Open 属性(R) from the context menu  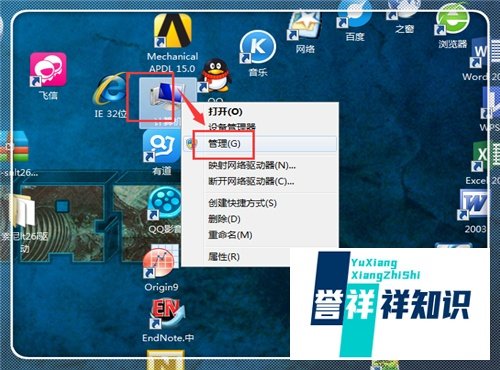pos(224,257)
